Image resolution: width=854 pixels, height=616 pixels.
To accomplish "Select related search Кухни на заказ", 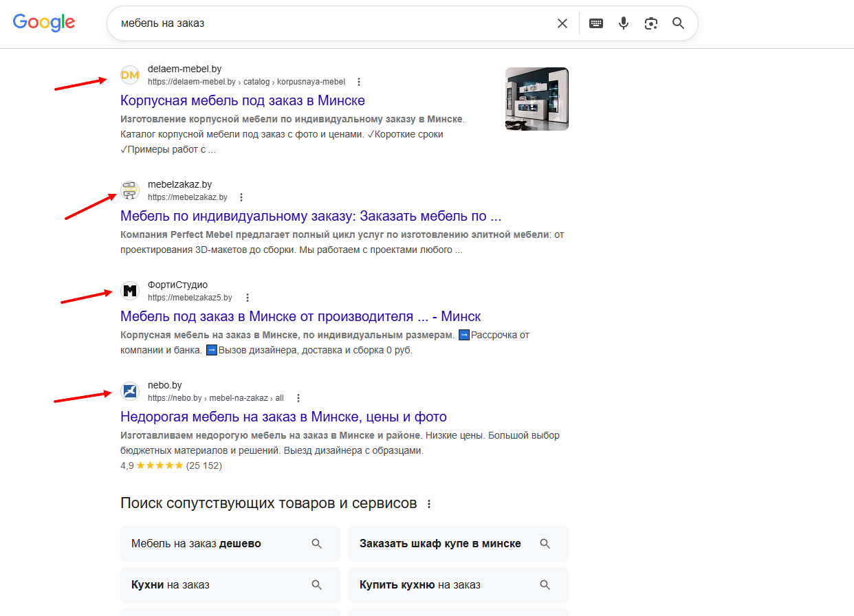I will pos(230,585).
